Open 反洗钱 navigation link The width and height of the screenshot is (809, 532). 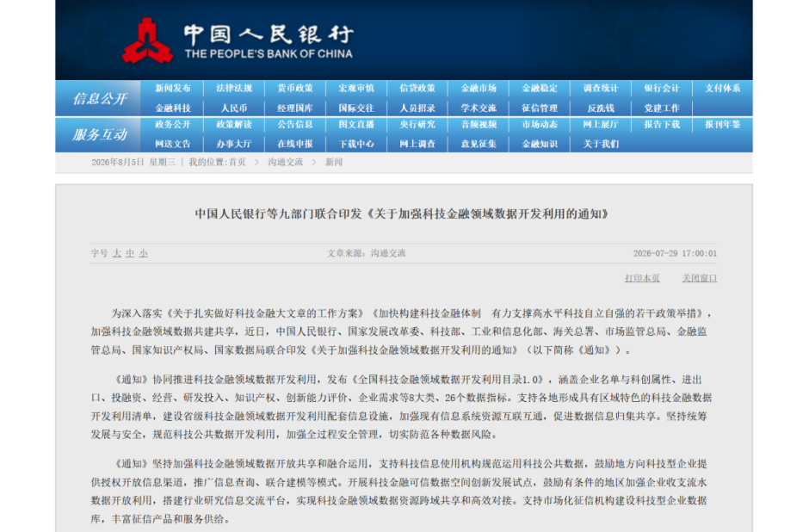pos(601,108)
